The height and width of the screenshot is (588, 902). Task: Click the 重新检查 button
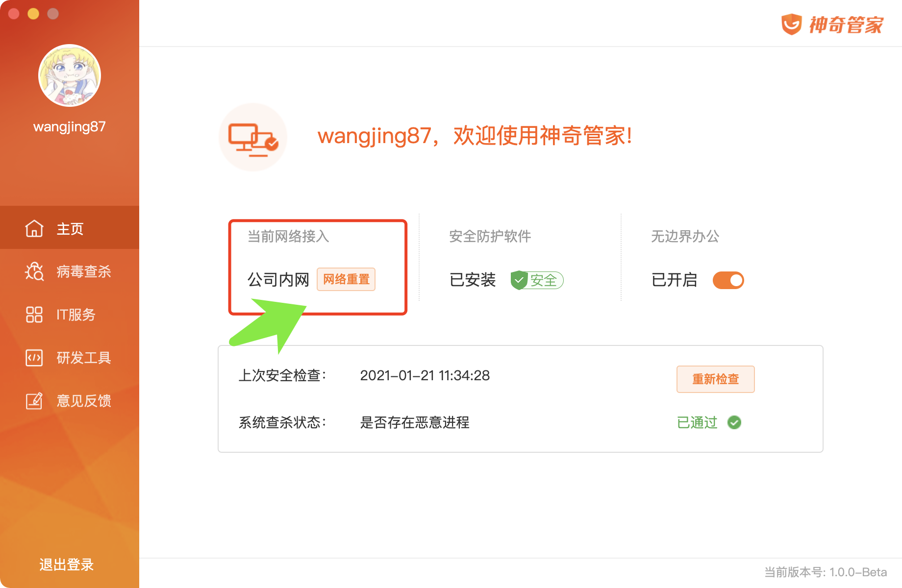[715, 379]
